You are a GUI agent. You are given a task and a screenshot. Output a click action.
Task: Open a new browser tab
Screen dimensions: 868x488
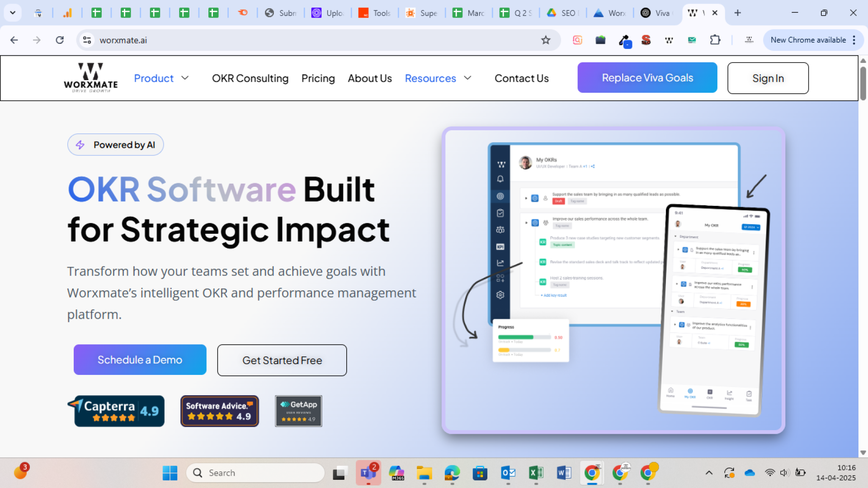(737, 13)
